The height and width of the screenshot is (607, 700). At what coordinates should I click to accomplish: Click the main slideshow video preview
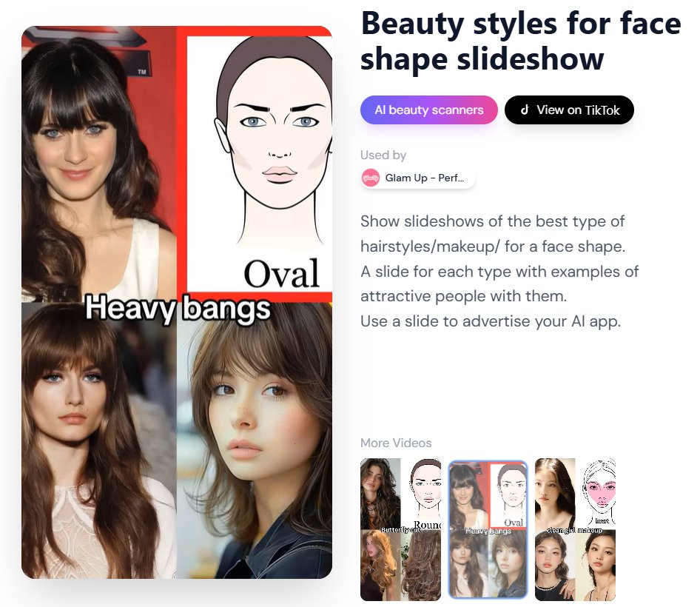[x=177, y=302]
